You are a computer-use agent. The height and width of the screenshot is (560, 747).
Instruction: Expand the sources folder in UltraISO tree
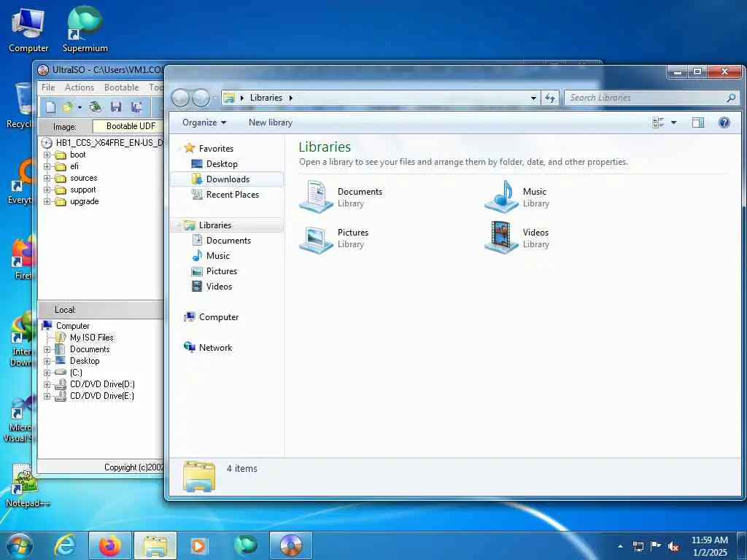pyautogui.click(x=47, y=178)
